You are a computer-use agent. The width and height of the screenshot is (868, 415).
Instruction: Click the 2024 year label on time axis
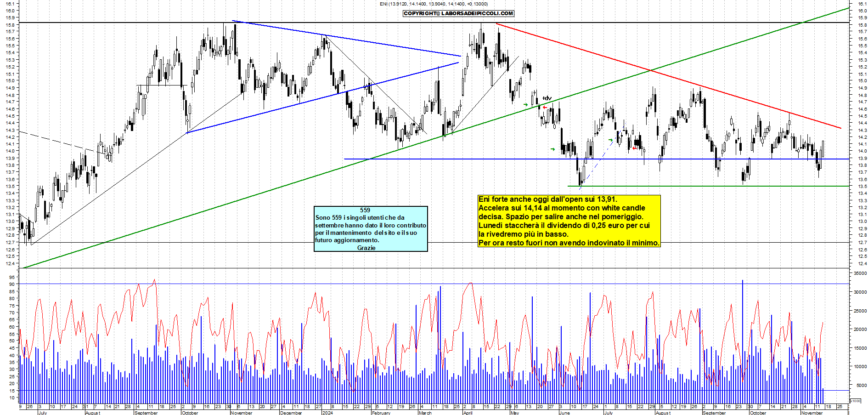click(327, 413)
